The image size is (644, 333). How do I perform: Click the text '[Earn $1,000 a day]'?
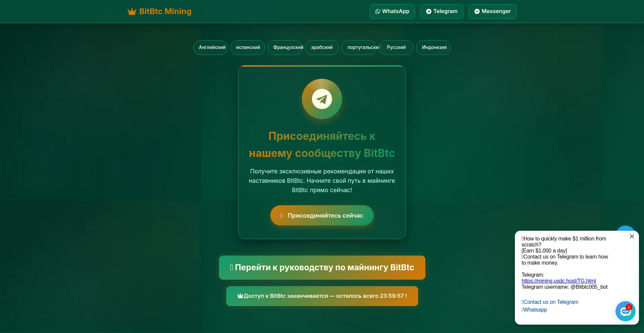[x=544, y=251]
